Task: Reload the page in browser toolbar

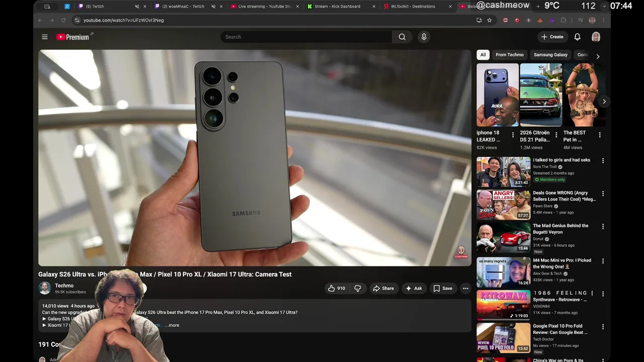Action: click(63, 20)
